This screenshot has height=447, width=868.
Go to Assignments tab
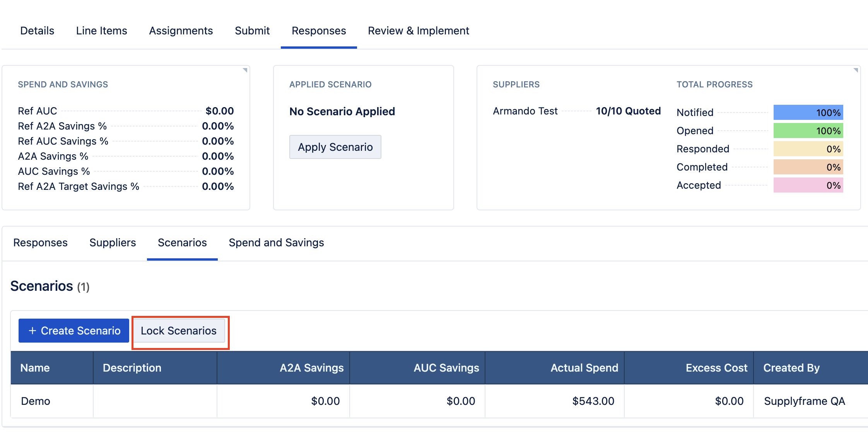(181, 31)
